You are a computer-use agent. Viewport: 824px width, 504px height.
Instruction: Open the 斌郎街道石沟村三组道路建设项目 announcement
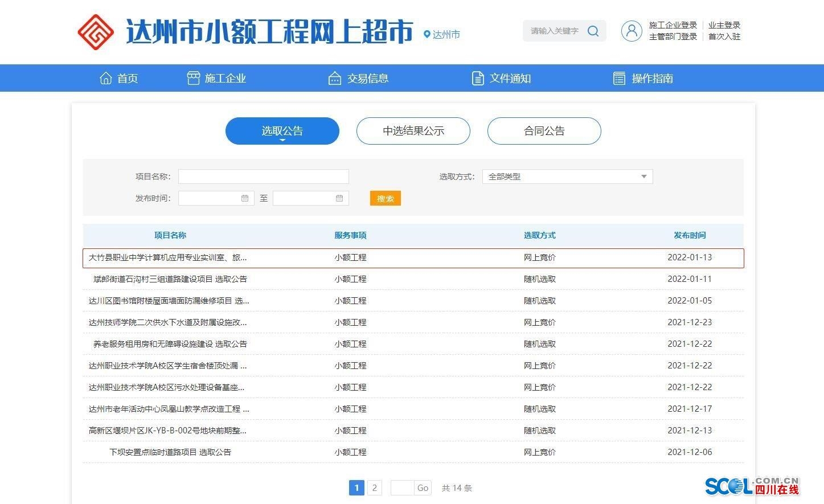[170, 279]
